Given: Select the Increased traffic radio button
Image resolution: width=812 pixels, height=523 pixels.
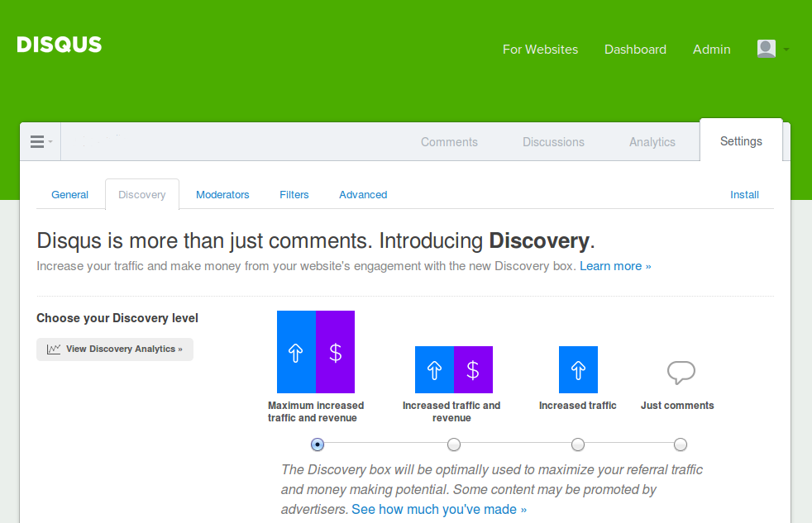Looking at the screenshot, I should point(578,445).
